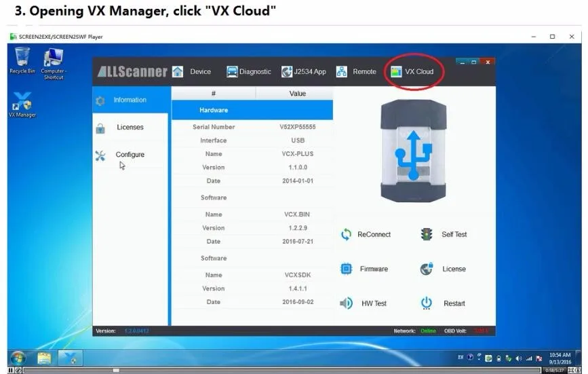588x374 pixels.
Task: Open Licenses in the sidebar
Action: [130, 128]
